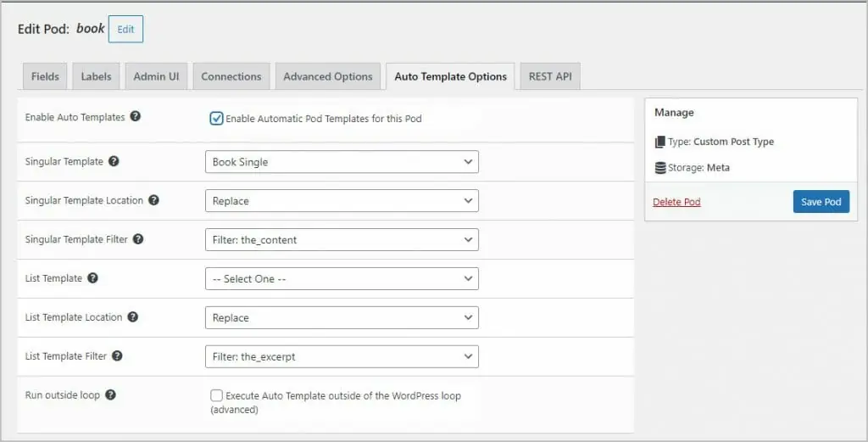Viewport: 868px width, 442px height.
Task: Click the Manage panel heading
Action: [674, 113]
